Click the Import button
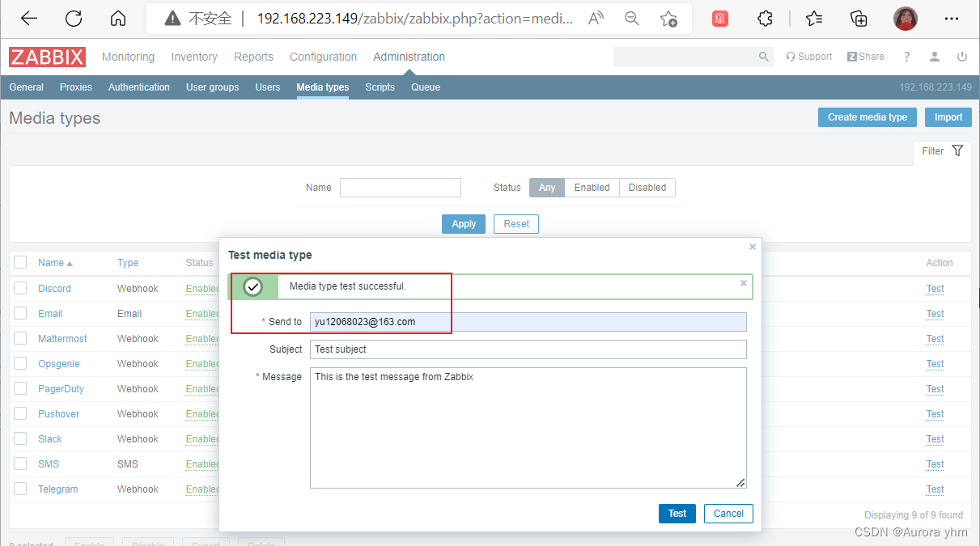 pyautogui.click(x=948, y=117)
